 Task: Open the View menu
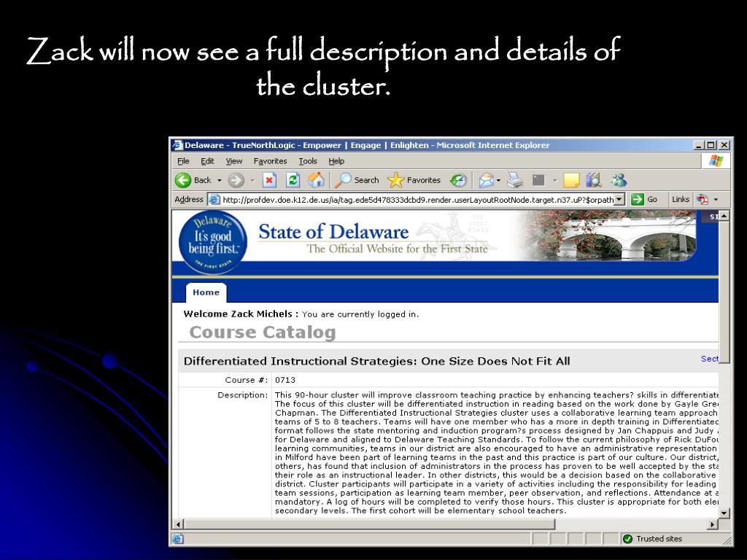(234, 161)
